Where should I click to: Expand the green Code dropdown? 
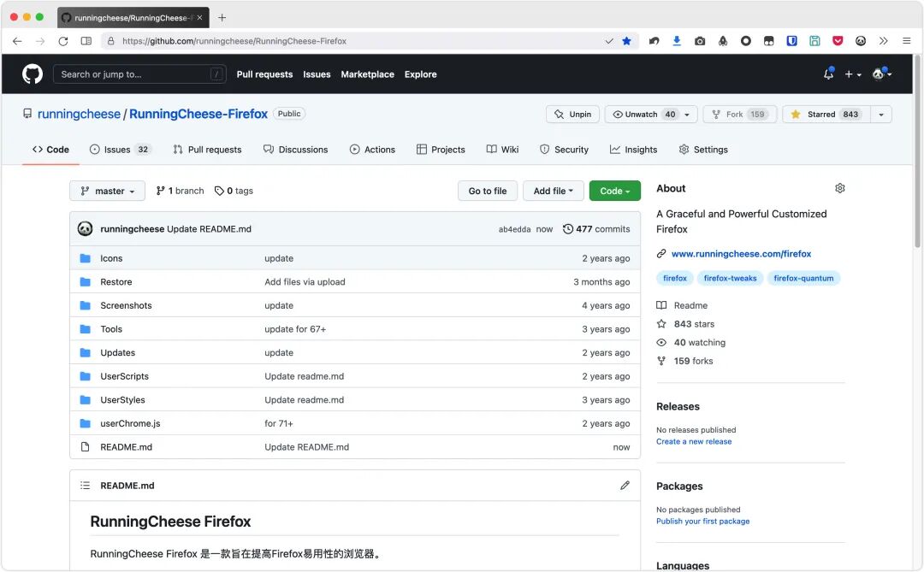[x=614, y=191]
